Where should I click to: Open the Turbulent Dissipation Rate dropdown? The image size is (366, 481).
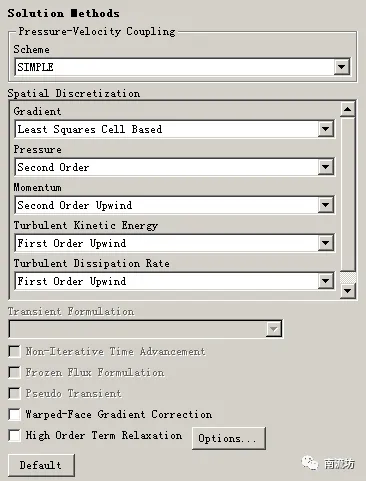click(x=326, y=281)
